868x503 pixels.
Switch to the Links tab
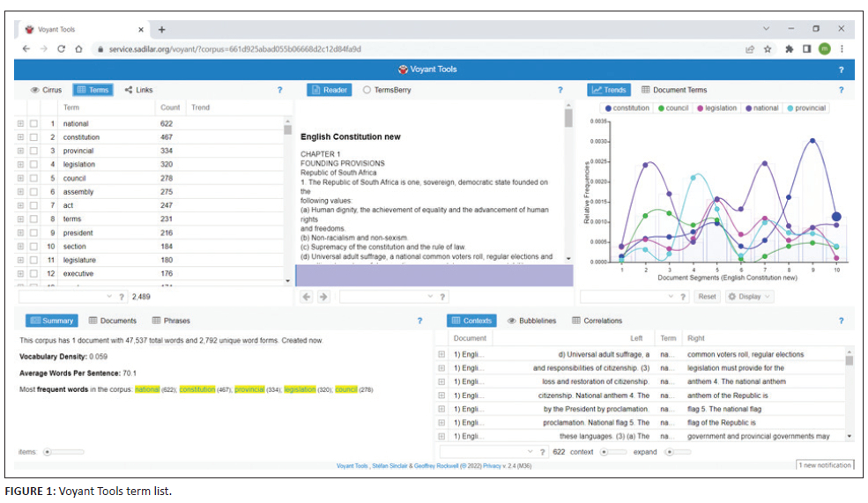pos(138,90)
